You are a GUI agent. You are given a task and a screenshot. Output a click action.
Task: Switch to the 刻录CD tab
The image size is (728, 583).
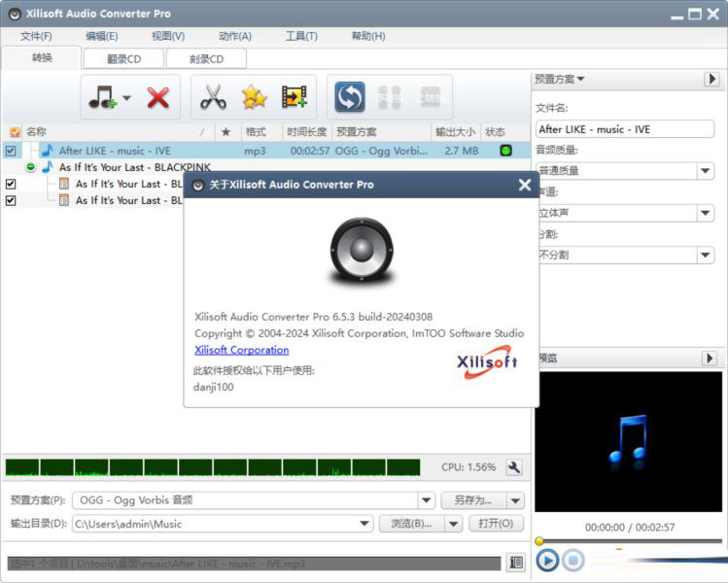(206, 59)
